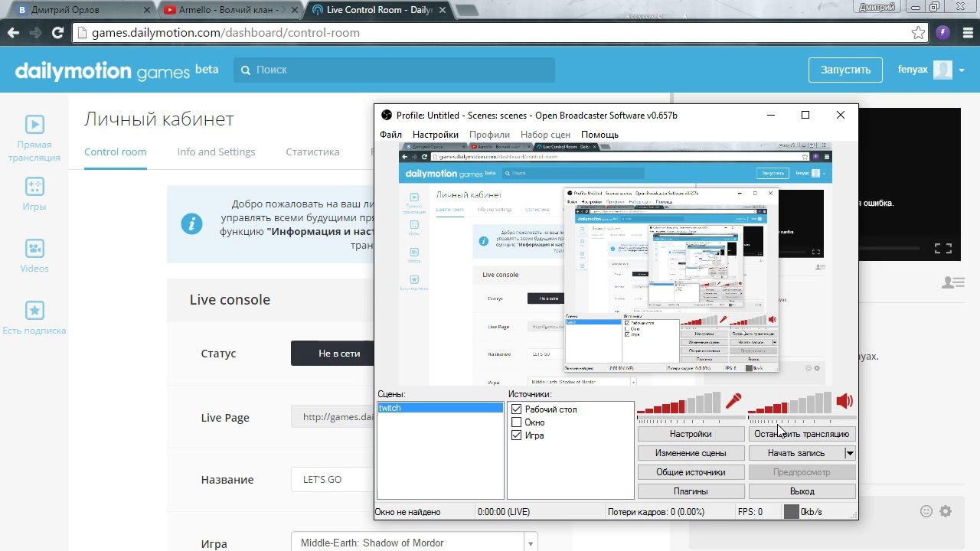This screenshot has height=551, width=980.
Task: Select the twitch scene in the Сцены list
Action: (x=440, y=408)
